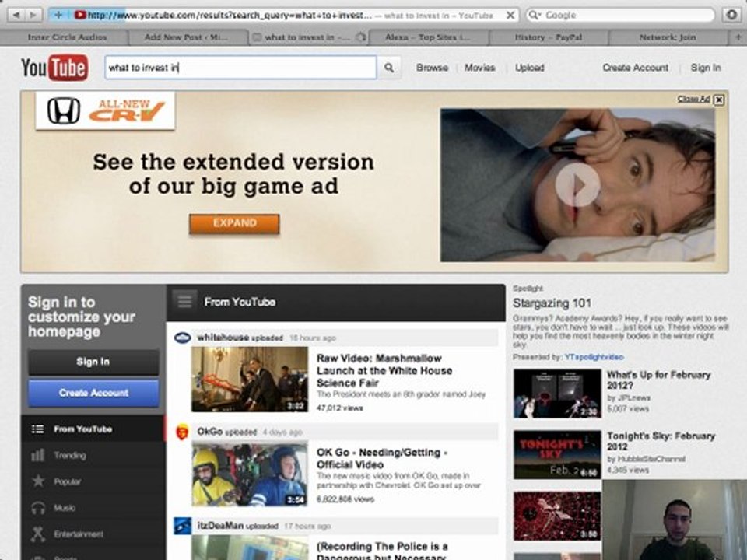Select Trending in the sidebar
Image resolution: width=747 pixels, height=560 pixels.
pos(93,455)
